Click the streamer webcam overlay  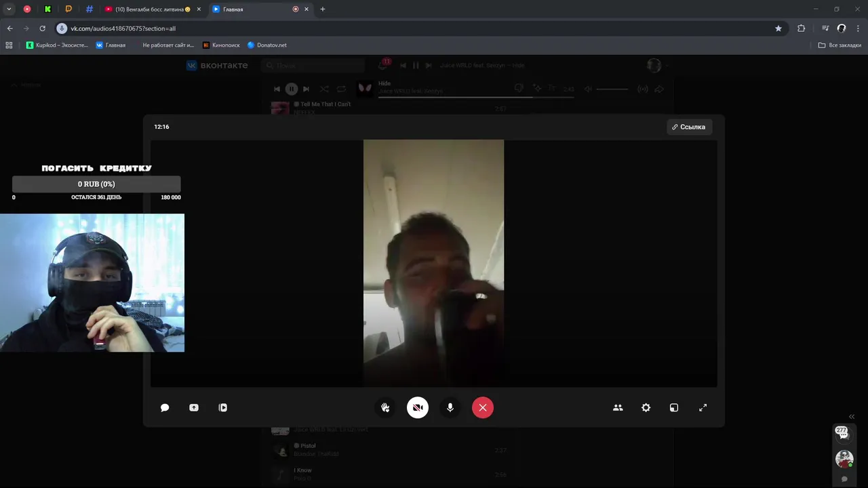coord(92,283)
